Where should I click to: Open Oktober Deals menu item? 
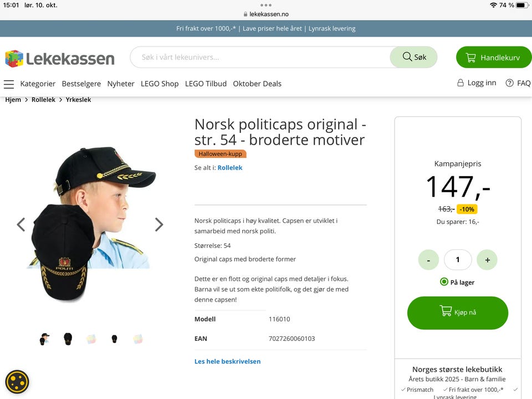(x=257, y=84)
